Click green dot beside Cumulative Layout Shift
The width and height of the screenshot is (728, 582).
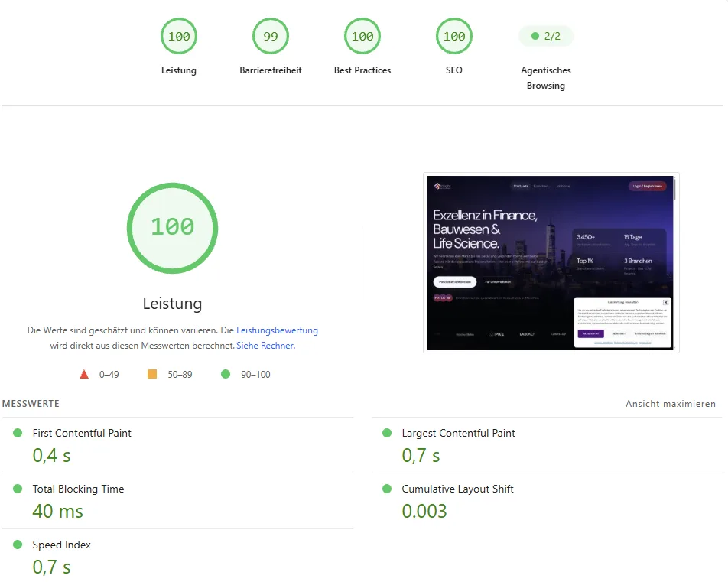pyautogui.click(x=387, y=489)
